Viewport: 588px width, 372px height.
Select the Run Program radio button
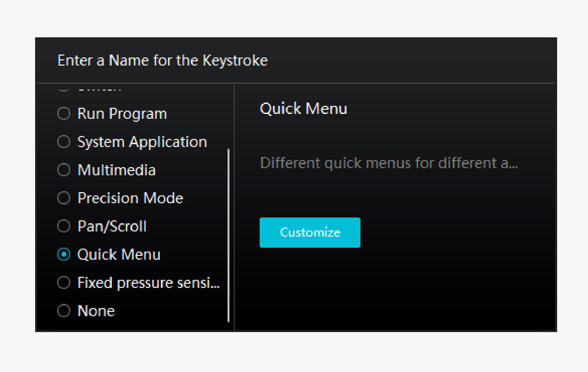click(x=64, y=114)
